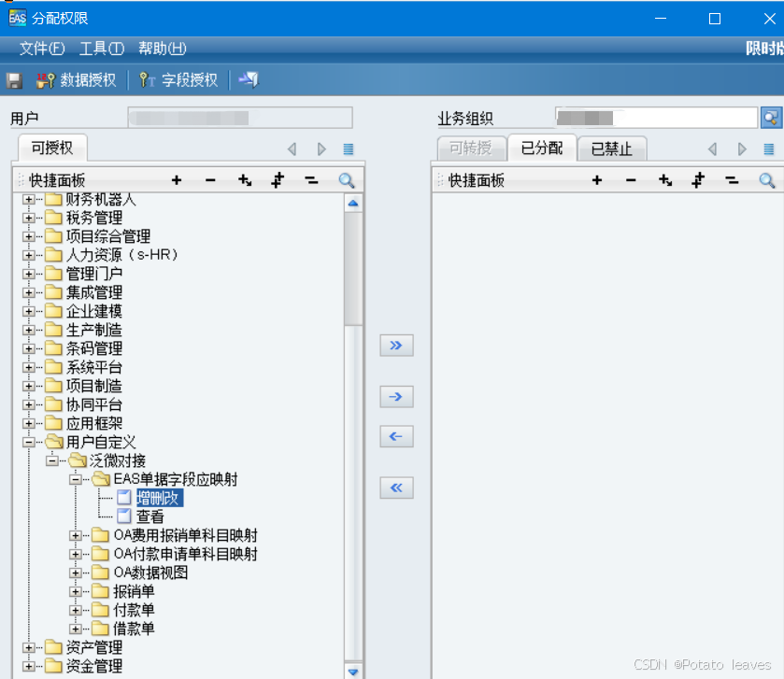Select the OA付款申请单科目映射 item
The width and height of the screenshot is (784, 679).
point(186,554)
